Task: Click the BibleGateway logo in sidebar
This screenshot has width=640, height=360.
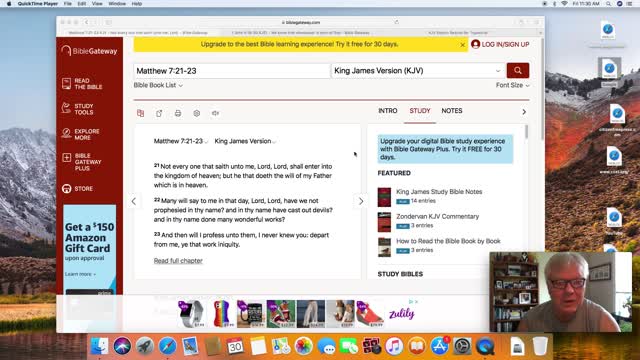Action: (x=89, y=51)
